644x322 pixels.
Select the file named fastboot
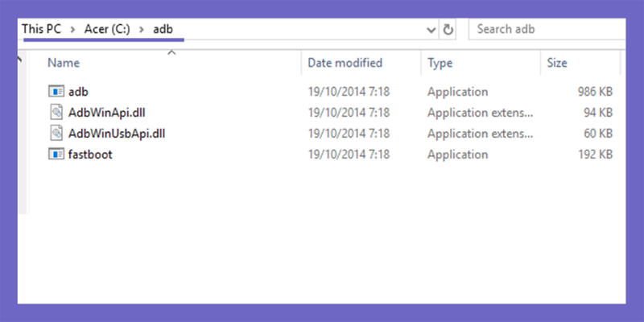(90, 155)
